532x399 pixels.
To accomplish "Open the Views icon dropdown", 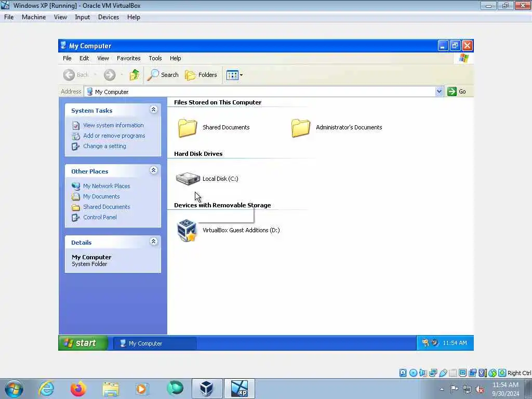I will click(x=234, y=75).
